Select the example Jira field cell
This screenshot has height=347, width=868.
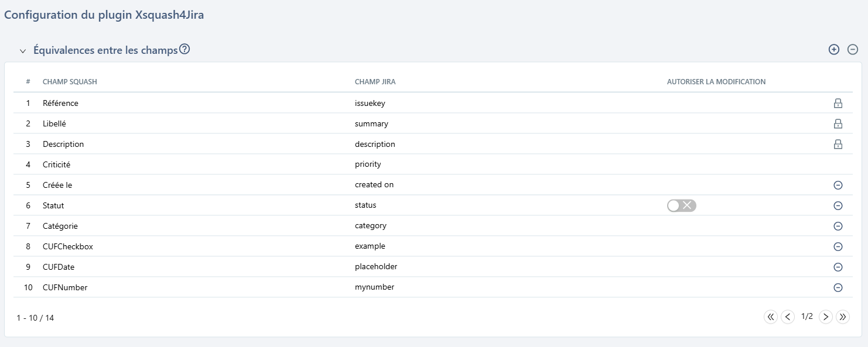point(370,246)
